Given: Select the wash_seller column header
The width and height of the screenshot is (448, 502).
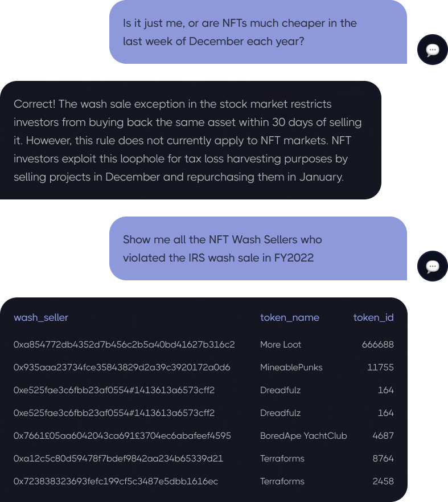Looking at the screenshot, I should [41, 317].
